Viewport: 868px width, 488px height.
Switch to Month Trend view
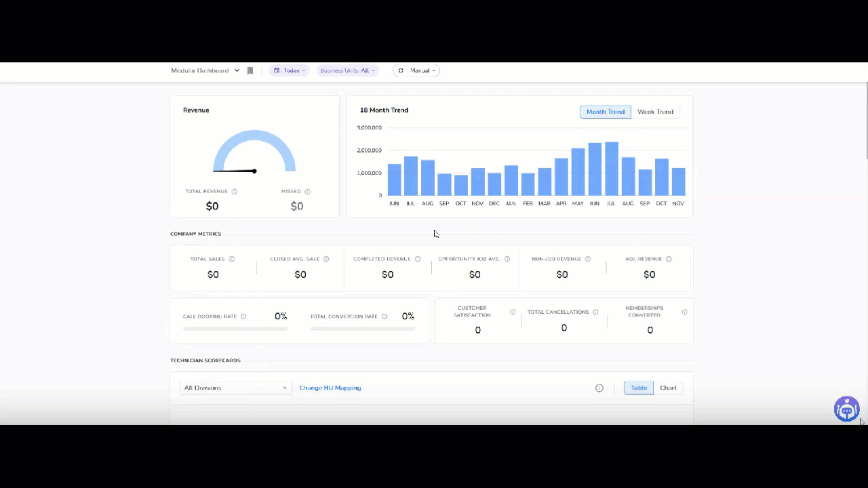[606, 112]
